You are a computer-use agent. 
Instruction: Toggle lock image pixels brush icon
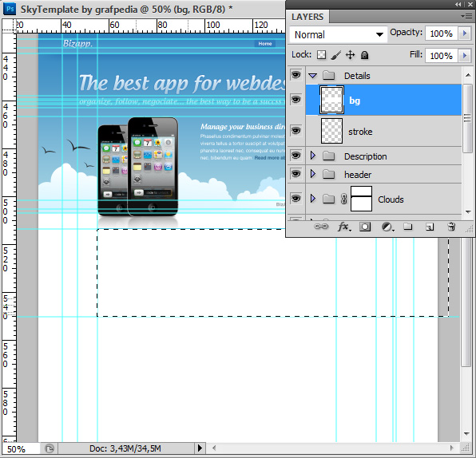click(x=335, y=55)
